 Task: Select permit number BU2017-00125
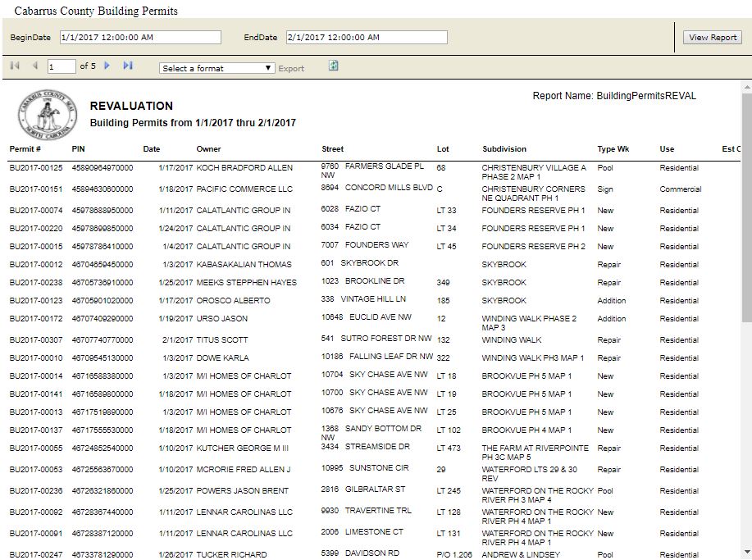point(36,168)
